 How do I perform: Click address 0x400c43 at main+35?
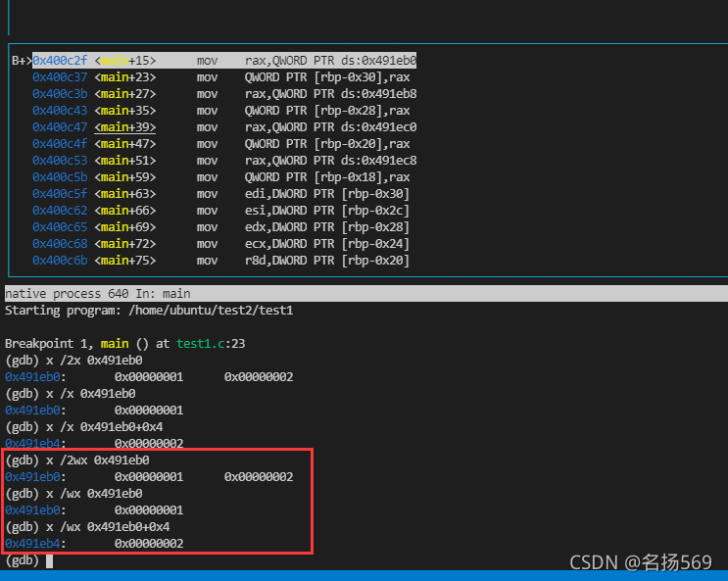pyautogui.click(x=60, y=111)
